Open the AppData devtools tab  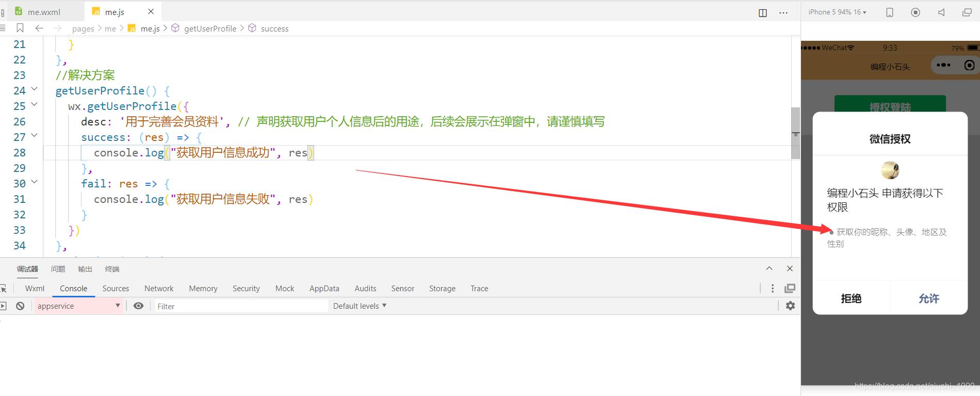pos(324,289)
